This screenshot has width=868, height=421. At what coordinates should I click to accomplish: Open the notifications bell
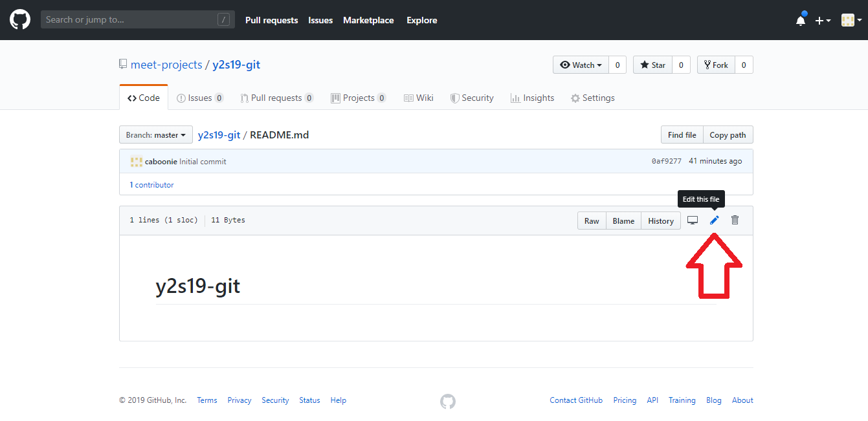pyautogui.click(x=801, y=20)
